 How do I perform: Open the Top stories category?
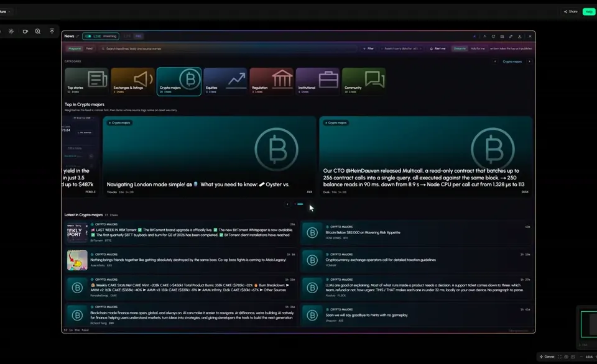[x=86, y=81]
